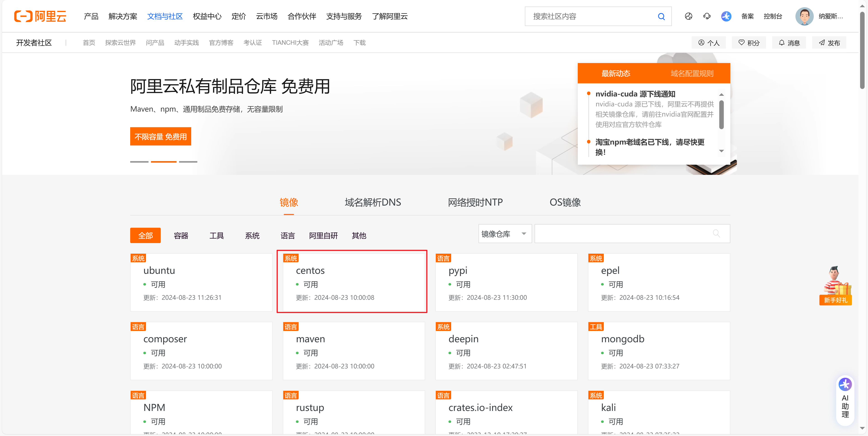
Task: Switch to 域名配置规则 tab
Action: [x=692, y=73]
